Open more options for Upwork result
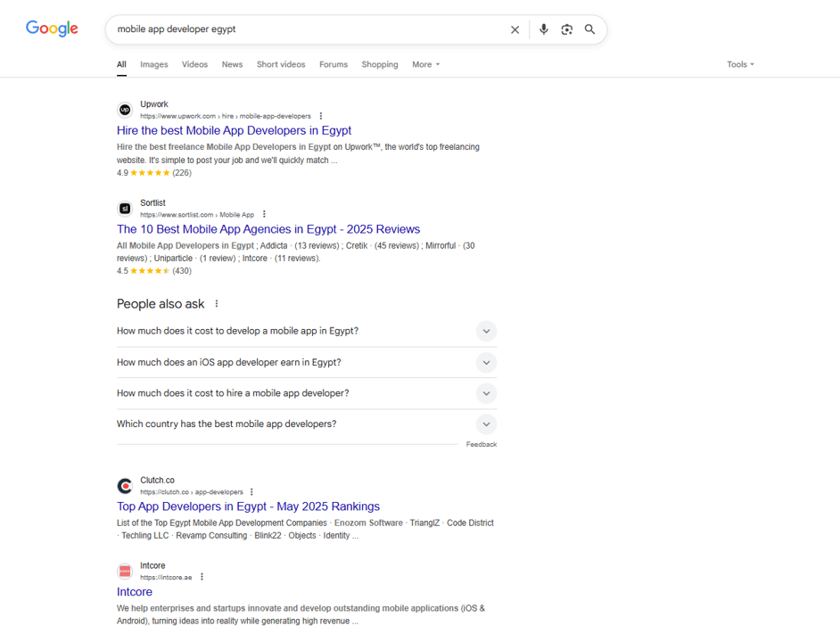Image resolution: width=840 pixels, height=642 pixels. click(x=321, y=116)
